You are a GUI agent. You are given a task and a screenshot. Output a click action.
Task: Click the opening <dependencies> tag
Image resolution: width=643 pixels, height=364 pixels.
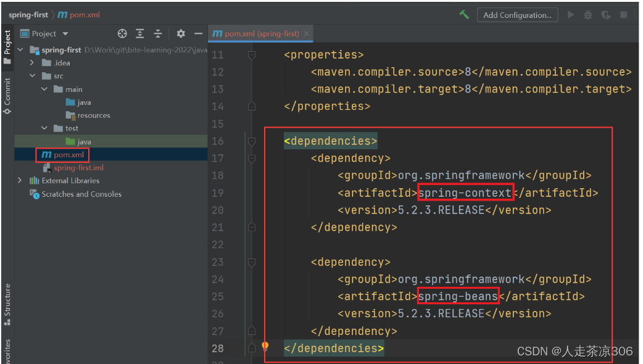pyautogui.click(x=331, y=141)
